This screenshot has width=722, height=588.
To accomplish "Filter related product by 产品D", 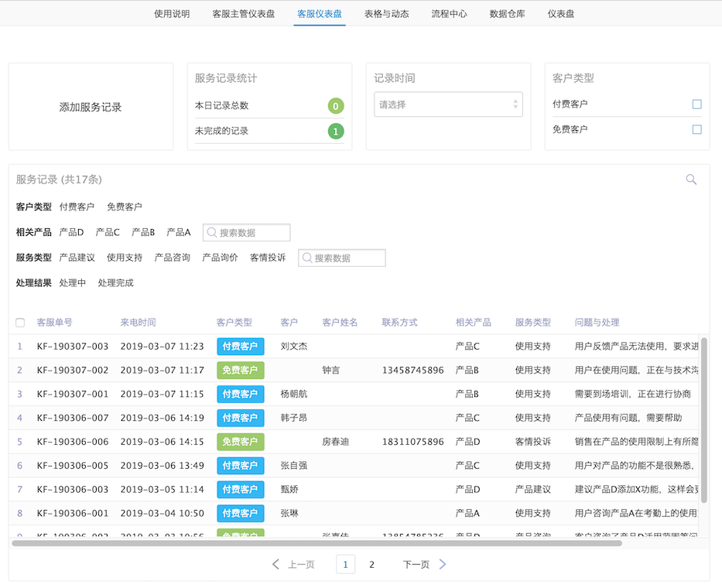I will tap(71, 232).
